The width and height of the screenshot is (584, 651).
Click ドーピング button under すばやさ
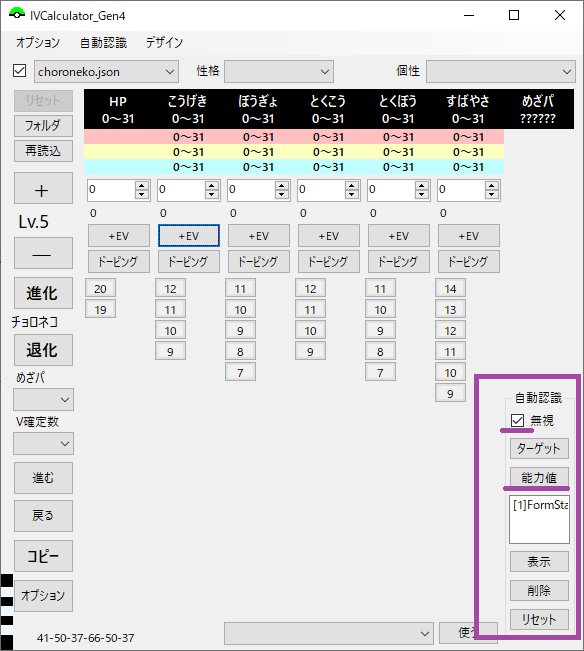(x=469, y=262)
